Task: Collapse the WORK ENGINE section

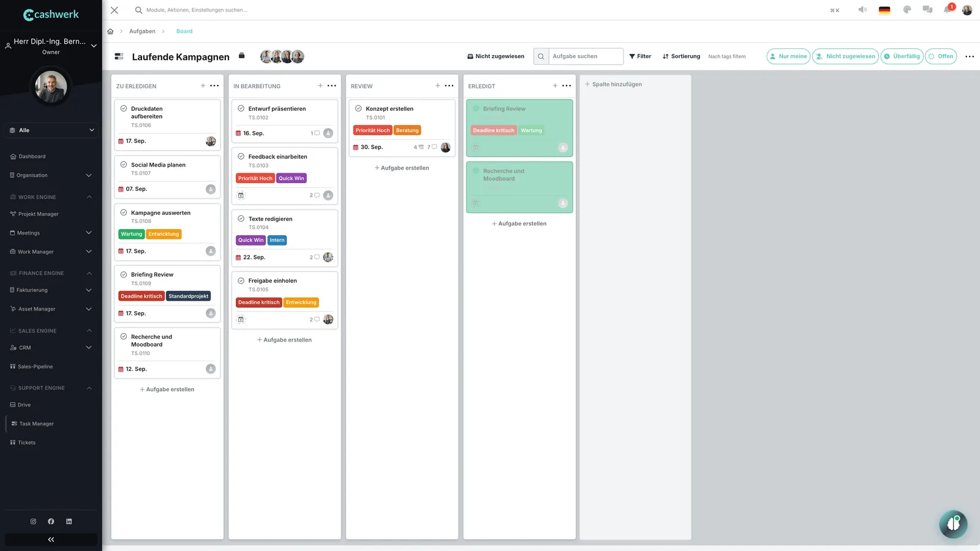Action: pos(89,197)
